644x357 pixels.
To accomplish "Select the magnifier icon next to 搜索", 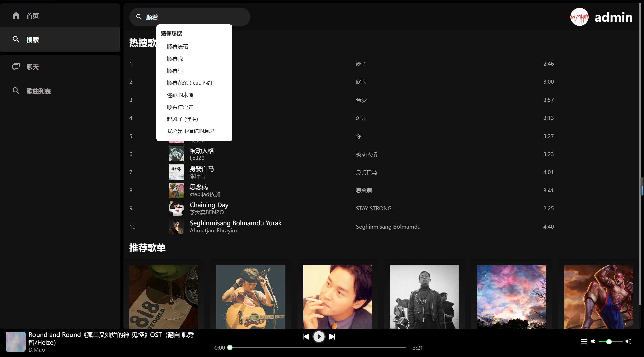I will click(x=16, y=39).
